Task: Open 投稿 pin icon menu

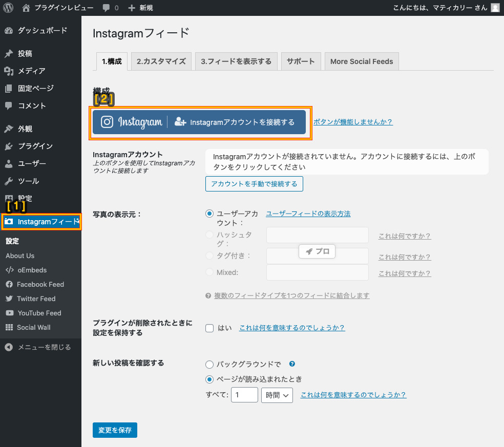Action: [x=9, y=54]
